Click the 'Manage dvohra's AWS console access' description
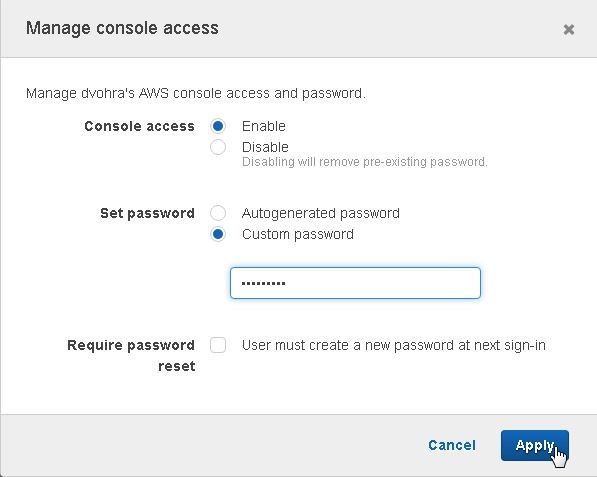Screen dimensions: 597x477 point(196,93)
